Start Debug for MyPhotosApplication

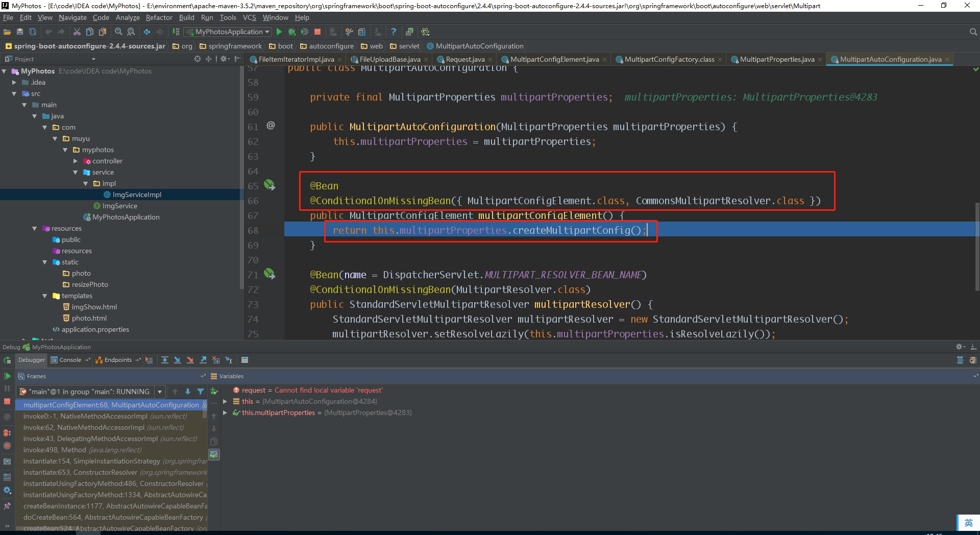click(292, 32)
